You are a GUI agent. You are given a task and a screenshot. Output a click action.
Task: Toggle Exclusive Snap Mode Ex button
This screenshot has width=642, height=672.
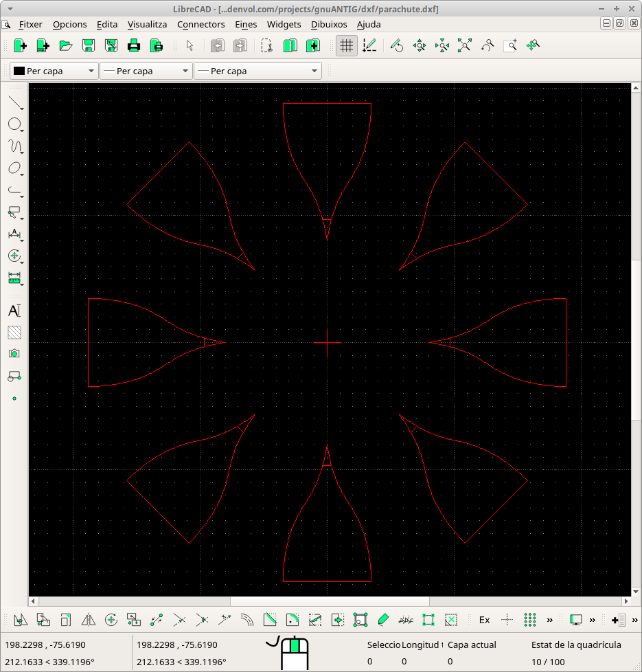click(x=484, y=620)
